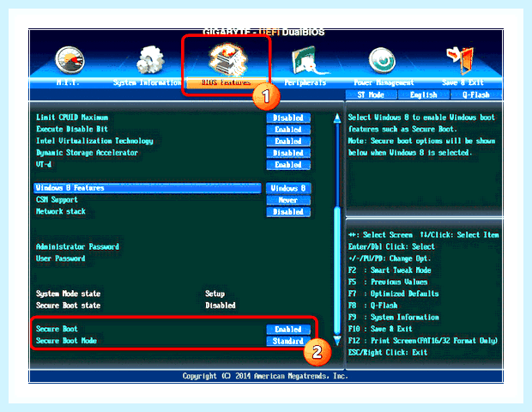Click the F12 Print Screen hint
The image size is (532, 412).
click(x=422, y=341)
